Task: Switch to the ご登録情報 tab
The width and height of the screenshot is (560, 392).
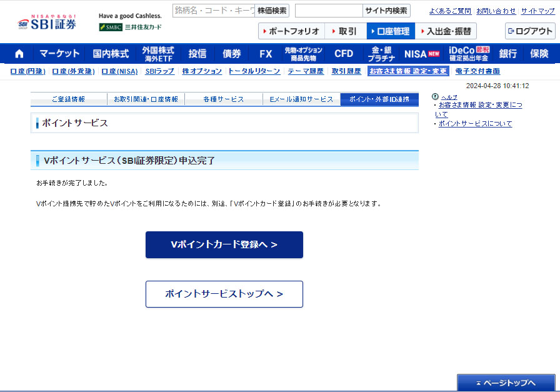Action: point(68,99)
